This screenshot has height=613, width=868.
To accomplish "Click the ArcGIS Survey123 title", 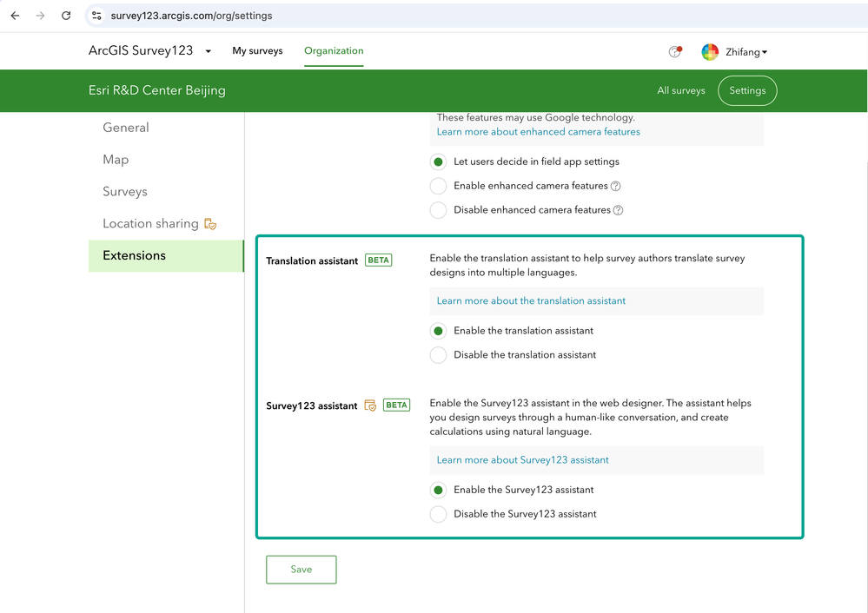I will [141, 50].
